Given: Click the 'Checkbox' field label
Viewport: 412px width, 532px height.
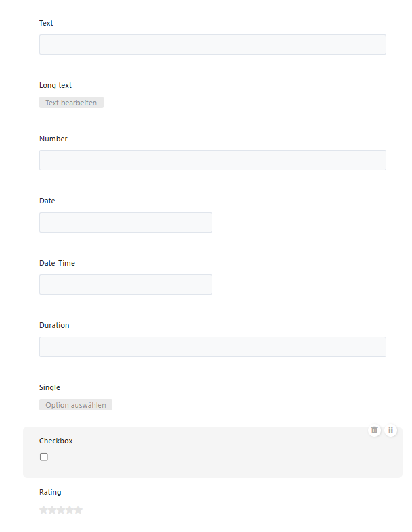Looking at the screenshot, I should pos(55,441).
